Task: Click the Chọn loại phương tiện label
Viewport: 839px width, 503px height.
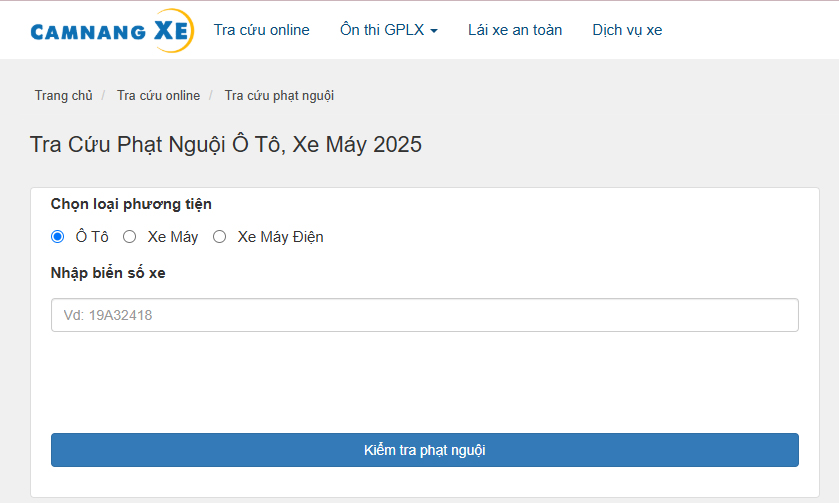Action: [x=131, y=204]
